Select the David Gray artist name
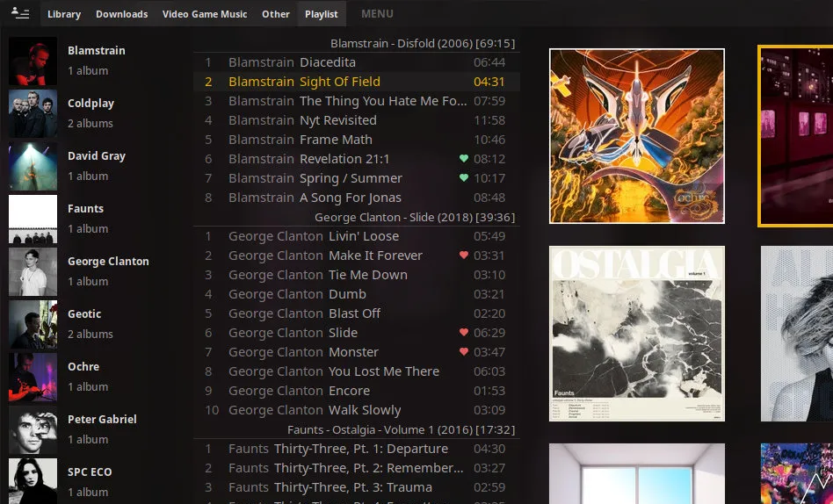This screenshot has height=504, width=833. pyautogui.click(x=97, y=156)
